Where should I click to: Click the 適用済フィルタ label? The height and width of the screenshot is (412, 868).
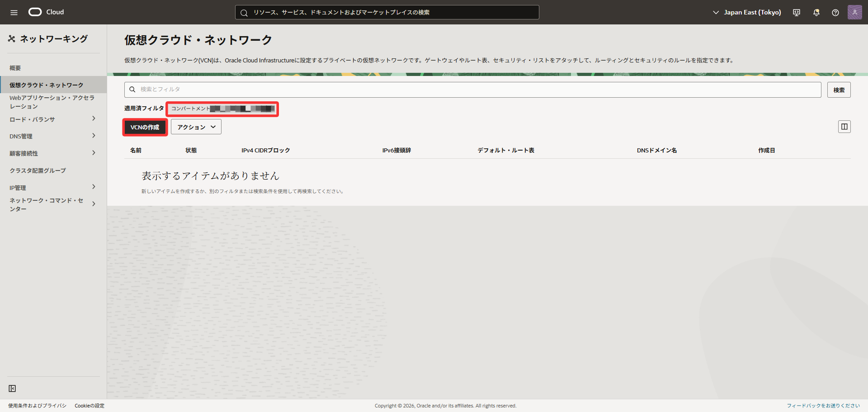144,109
